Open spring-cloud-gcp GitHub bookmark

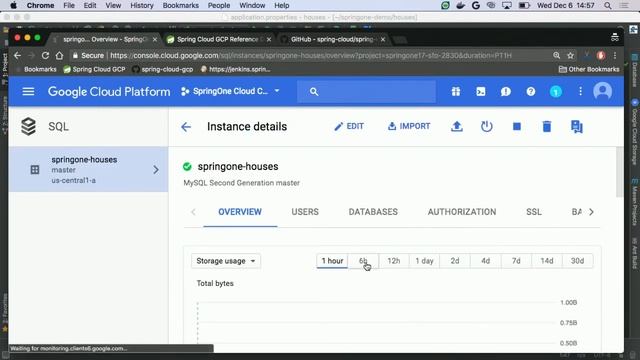163,69
